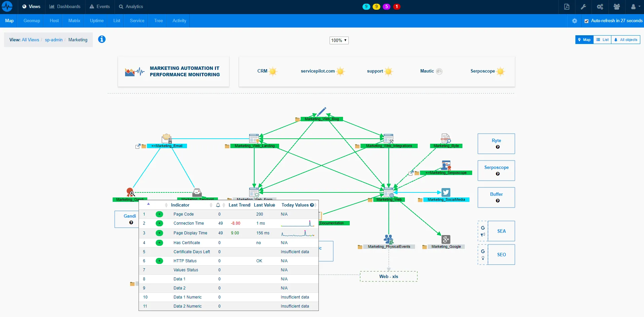Open the wrench tools icon
The width and height of the screenshot is (644, 317).
pyautogui.click(x=583, y=7)
